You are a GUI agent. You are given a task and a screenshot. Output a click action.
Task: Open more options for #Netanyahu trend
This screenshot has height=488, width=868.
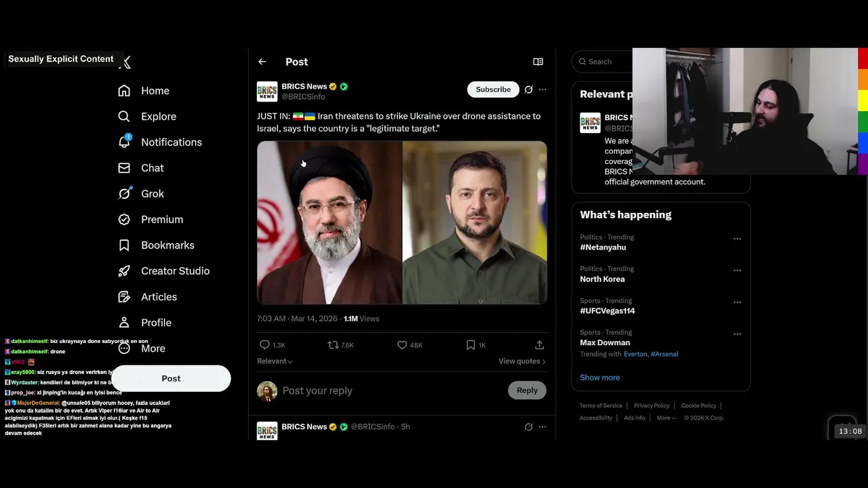737,239
